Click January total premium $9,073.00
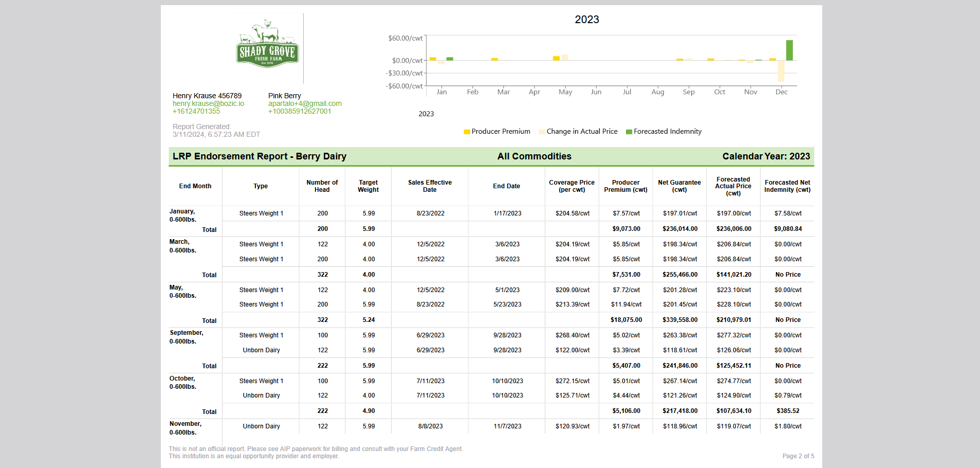 [626, 229]
